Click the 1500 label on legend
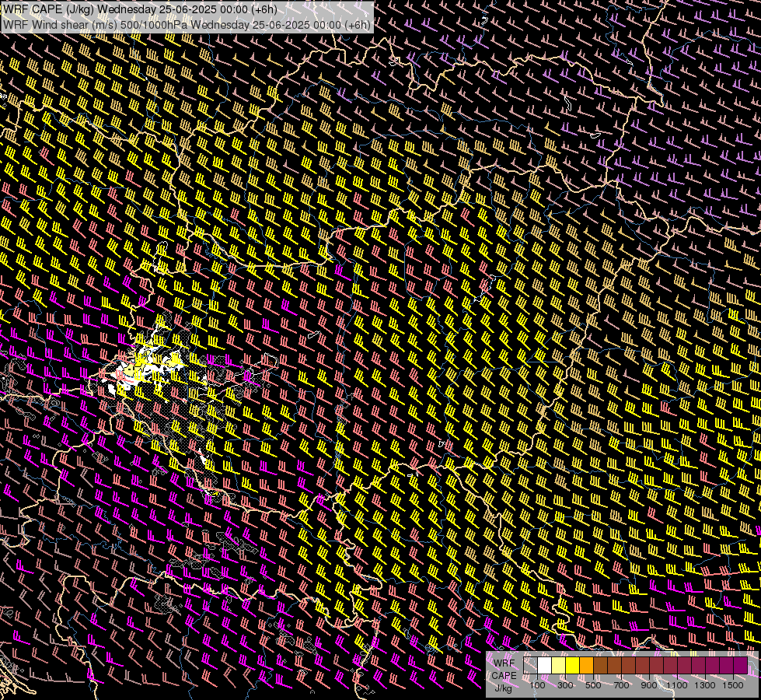 coord(733,685)
